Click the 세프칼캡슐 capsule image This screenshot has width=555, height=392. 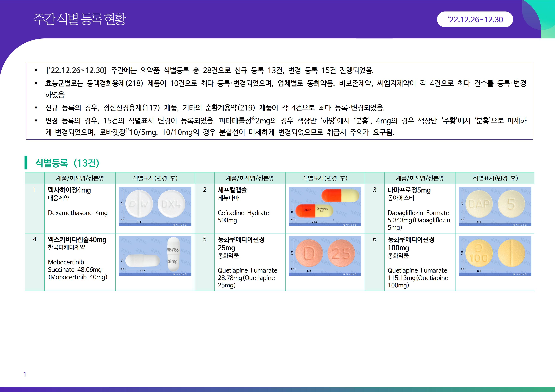point(325,206)
